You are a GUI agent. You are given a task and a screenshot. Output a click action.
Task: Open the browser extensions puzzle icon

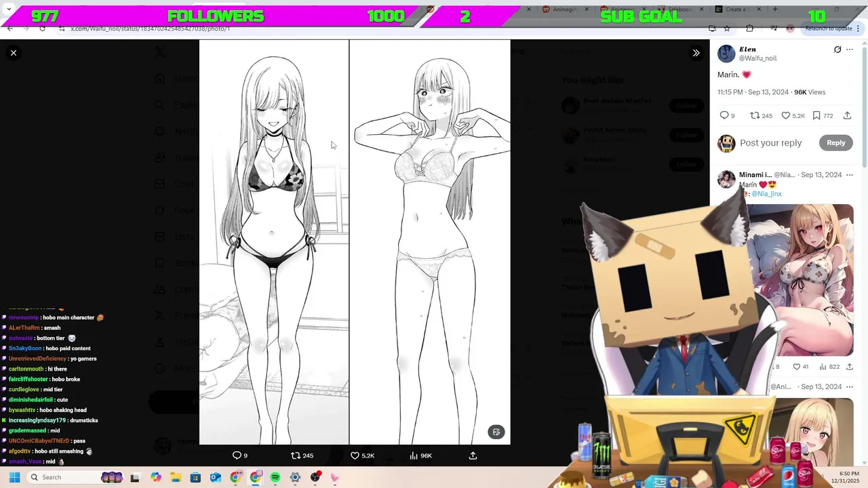point(749,28)
